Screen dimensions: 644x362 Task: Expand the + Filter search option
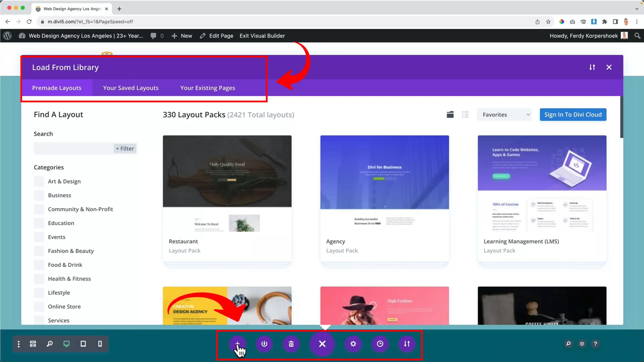pyautogui.click(x=125, y=148)
